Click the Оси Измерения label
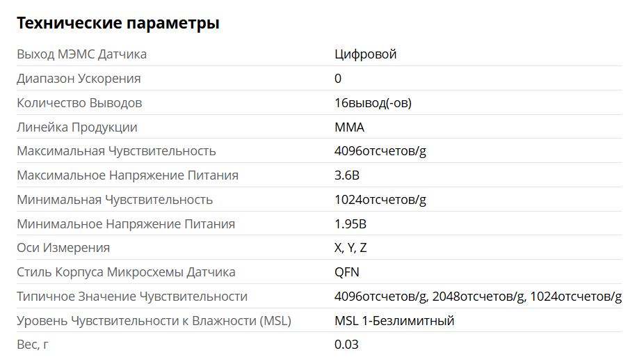Image resolution: width=644 pixels, height=362 pixels. (63, 248)
